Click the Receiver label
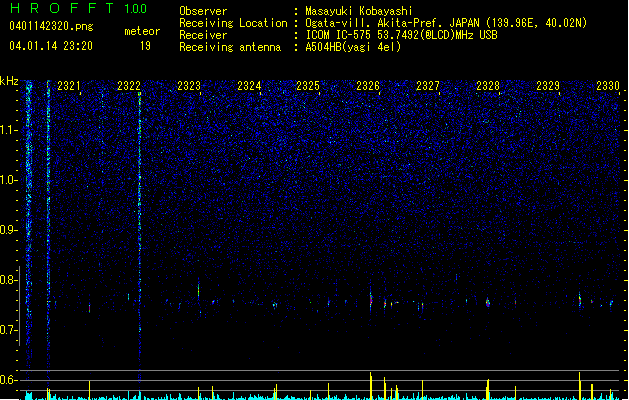629x400 pixels. point(203,35)
